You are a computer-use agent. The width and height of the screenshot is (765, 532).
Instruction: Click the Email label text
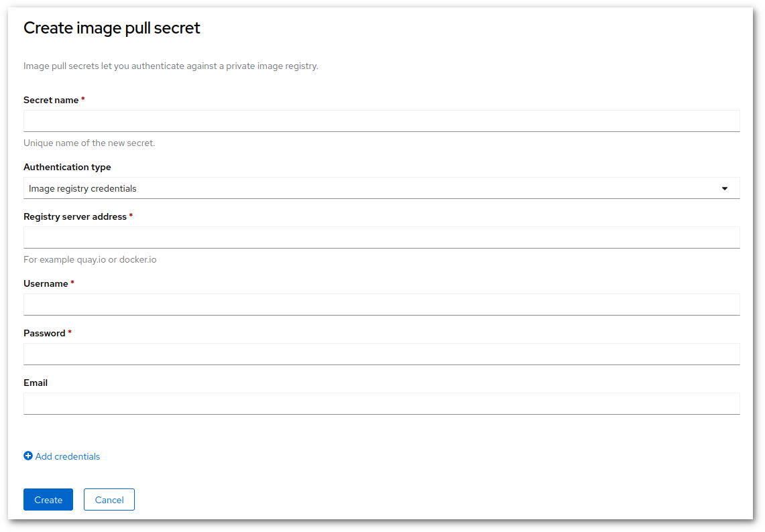(36, 383)
